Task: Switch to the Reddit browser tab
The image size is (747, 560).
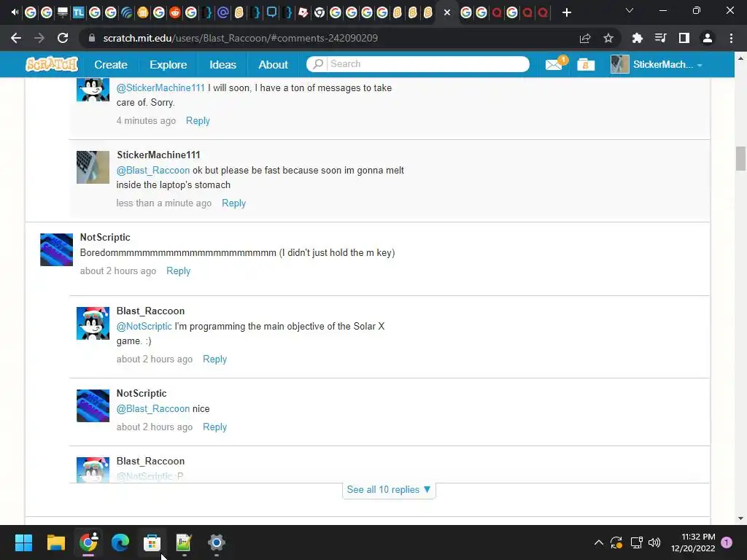Action: pos(175,12)
